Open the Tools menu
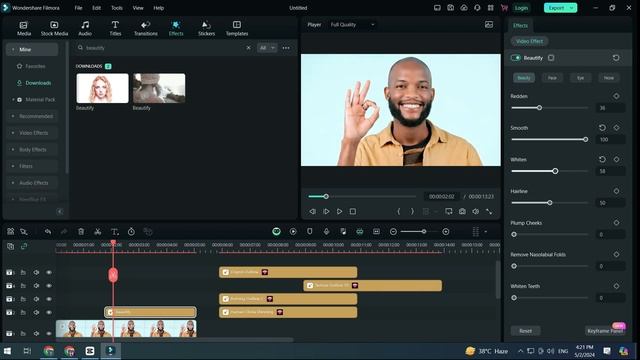Image resolution: width=640 pixels, height=360 pixels. coord(117,8)
